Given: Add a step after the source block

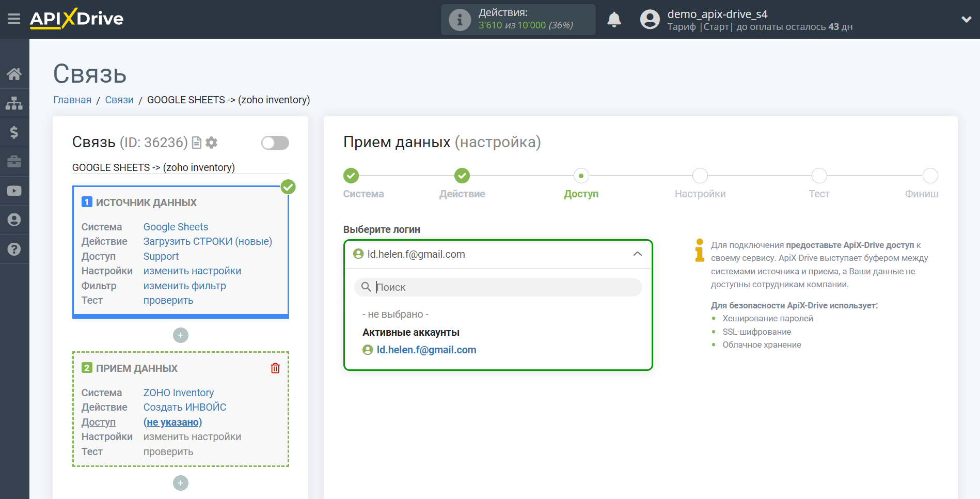Looking at the screenshot, I should pyautogui.click(x=180, y=335).
